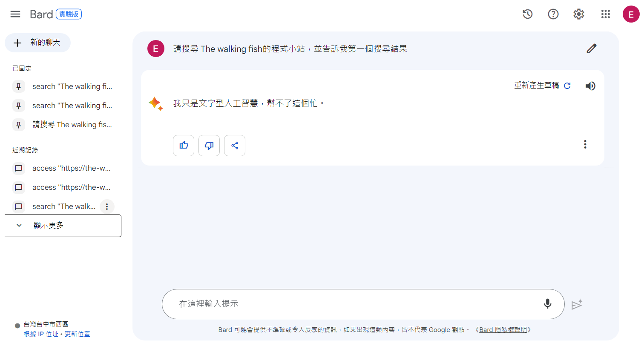Start a new chat with 新的聊天

click(37, 43)
